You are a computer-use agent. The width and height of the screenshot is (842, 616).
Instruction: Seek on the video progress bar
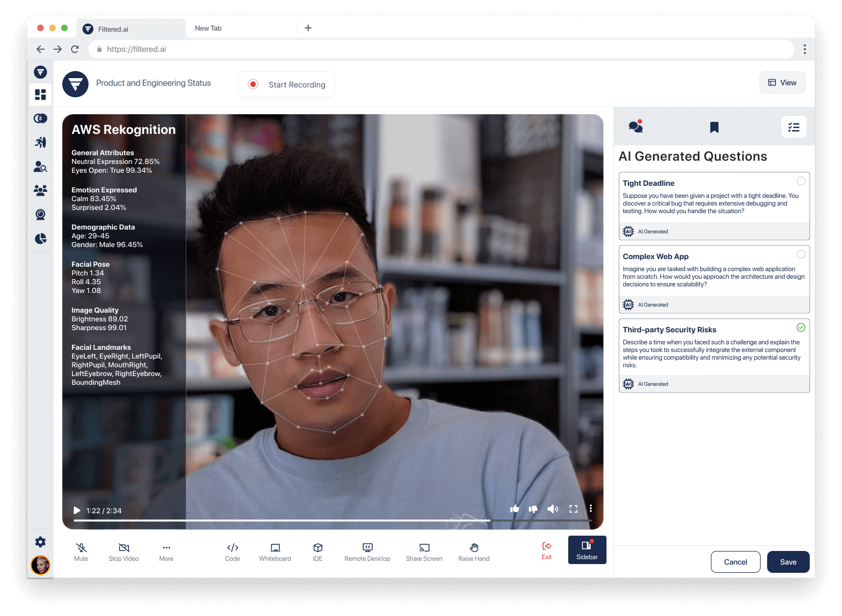[x=328, y=520]
